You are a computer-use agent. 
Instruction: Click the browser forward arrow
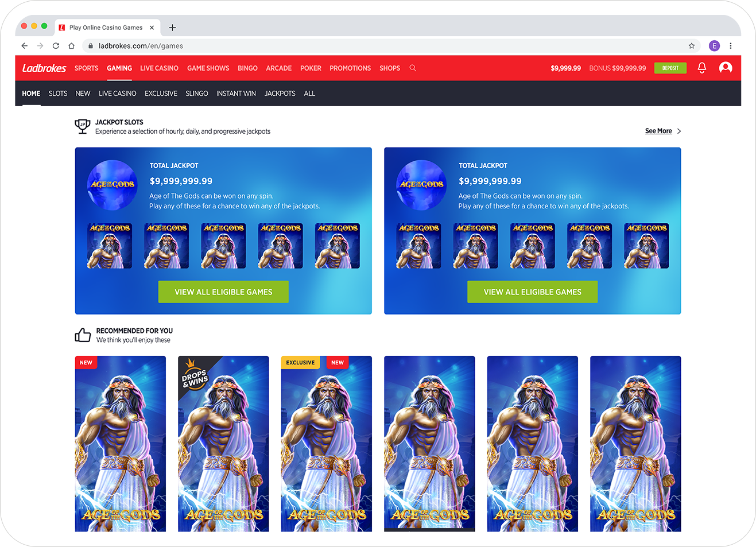pyautogui.click(x=40, y=46)
